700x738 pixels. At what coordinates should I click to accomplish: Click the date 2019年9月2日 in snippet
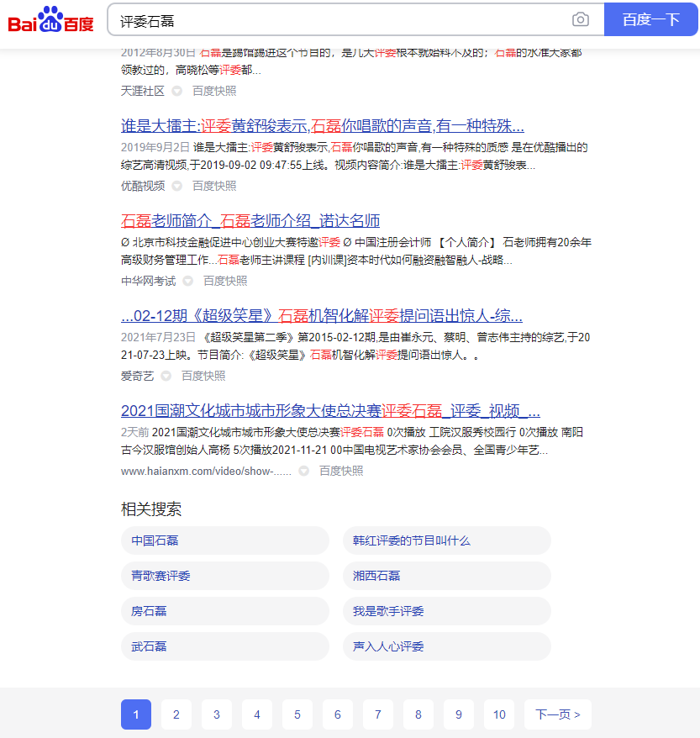pos(155,147)
